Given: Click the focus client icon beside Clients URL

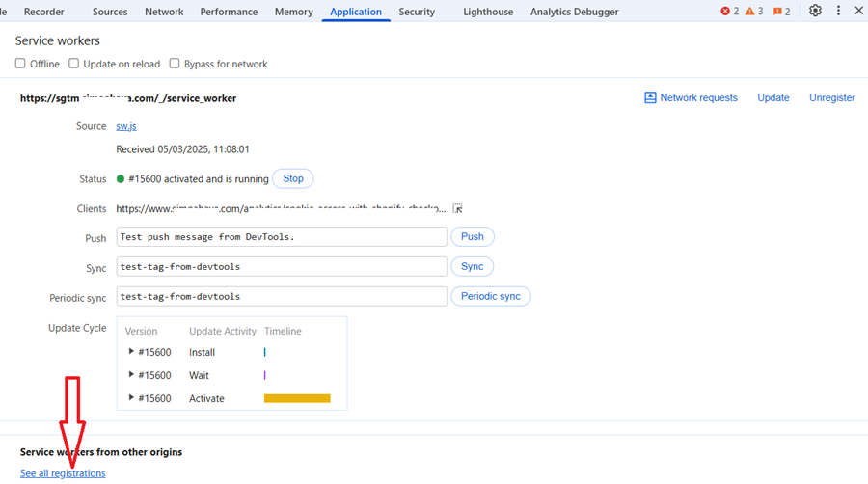Looking at the screenshot, I should [x=457, y=208].
